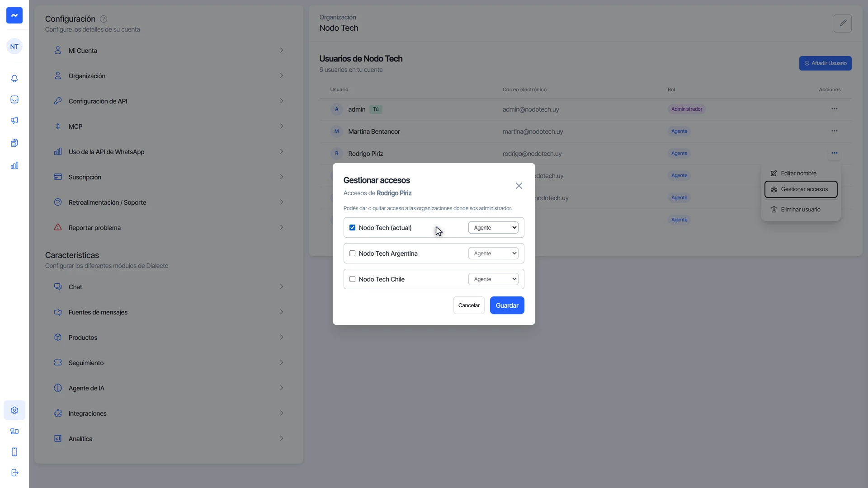Select the settings gear in sidebar
Screen dimensions: 868x488
pos(14,410)
